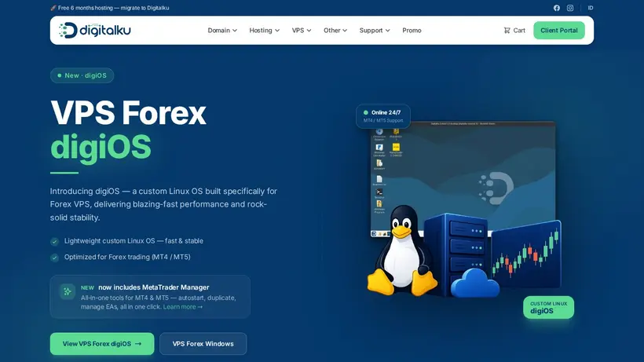This screenshot has height=362, width=644.
Task: Click the free 6 months hosting announcement
Action: tap(110, 8)
